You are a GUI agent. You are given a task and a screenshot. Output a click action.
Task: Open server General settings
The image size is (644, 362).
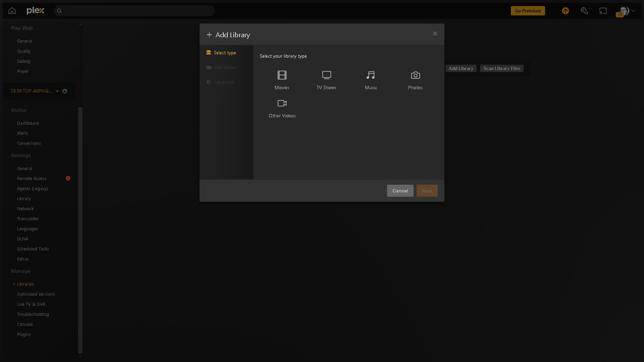tap(24, 168)
